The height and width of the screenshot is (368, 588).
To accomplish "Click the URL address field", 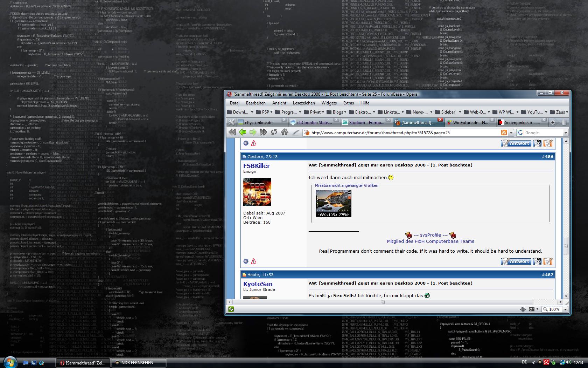I will (x=402, y=133).
